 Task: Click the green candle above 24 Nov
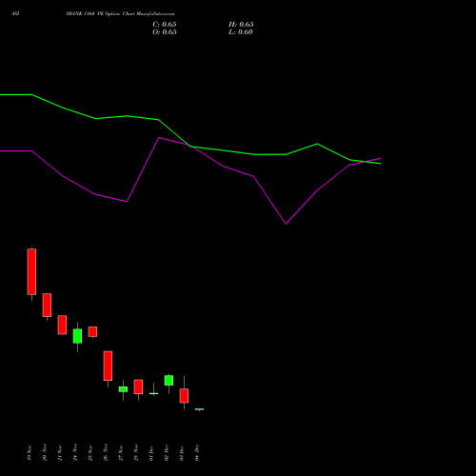click(x=77, y=336)
